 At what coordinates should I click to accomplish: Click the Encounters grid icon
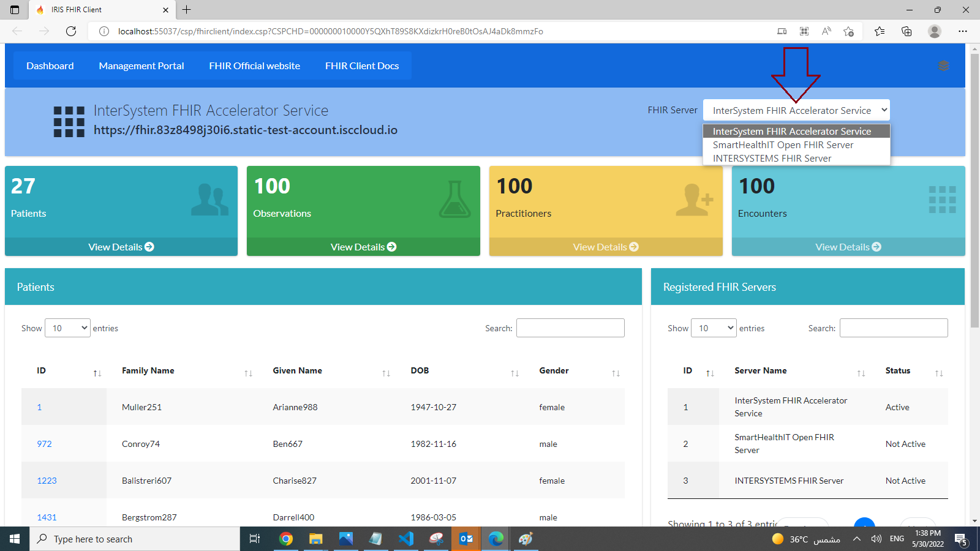pos(942,200)
